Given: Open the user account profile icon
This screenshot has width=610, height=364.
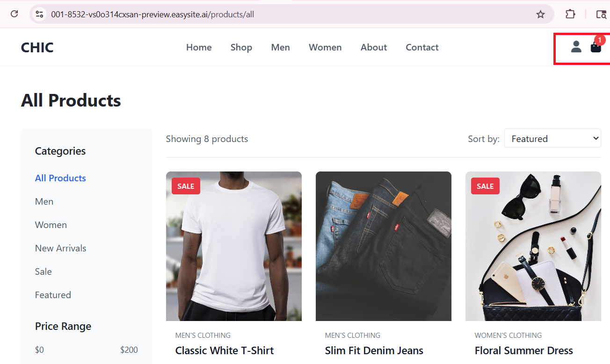Looking at the screenshot, I should click(576, 47).
